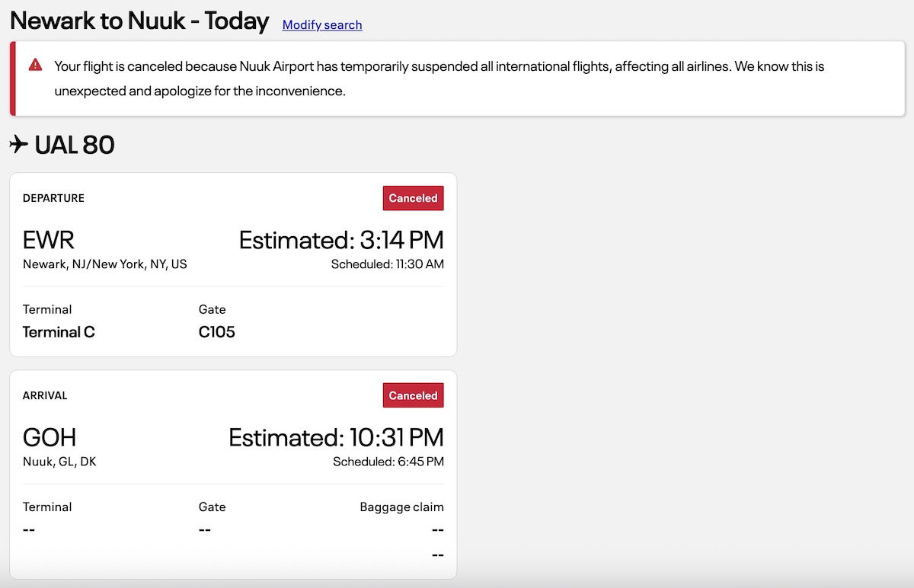Click 'Nuuk, GL, DK' location text
Viewport: 914px width, 588px height.
pos(59,462)
